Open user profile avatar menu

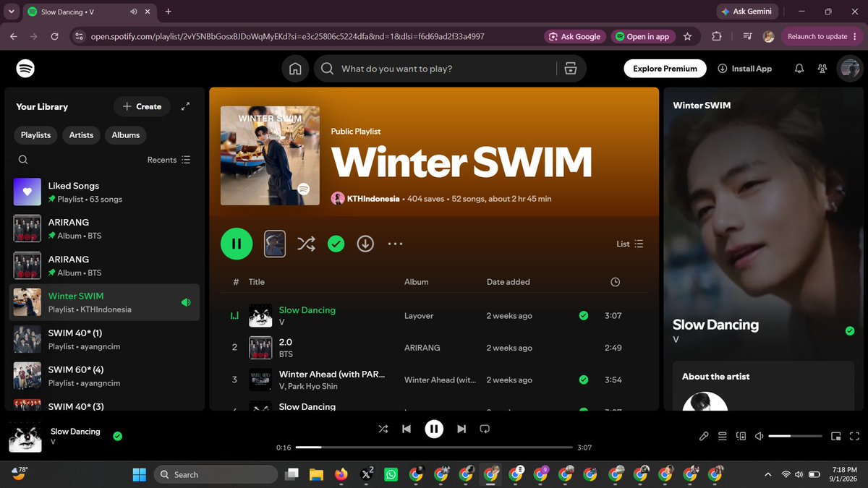click(848, 69)
